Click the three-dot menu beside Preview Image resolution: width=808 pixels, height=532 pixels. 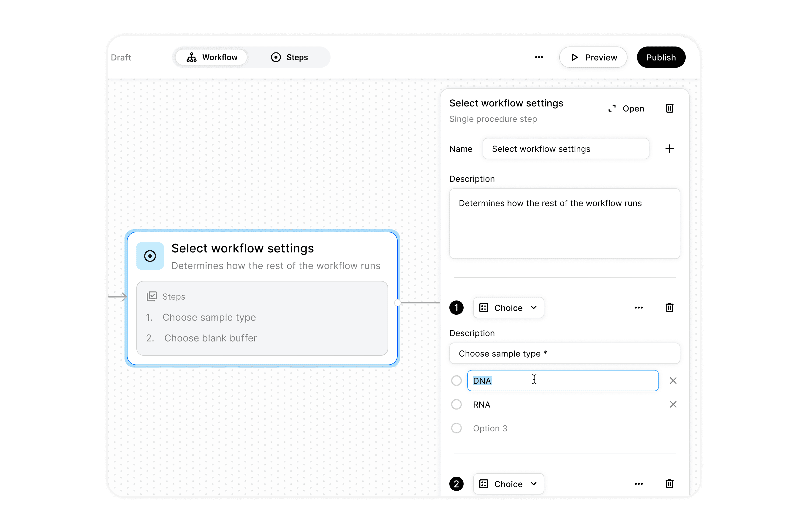click(539, 57)
